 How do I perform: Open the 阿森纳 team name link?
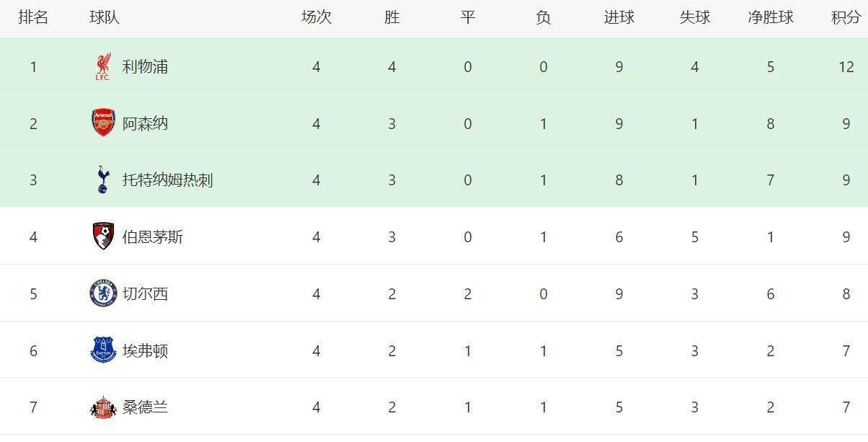tap(145, 123)
